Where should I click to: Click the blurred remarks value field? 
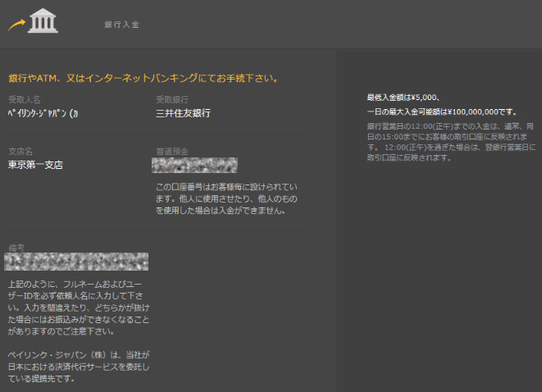pyautogui.click(x=76, y=262)
